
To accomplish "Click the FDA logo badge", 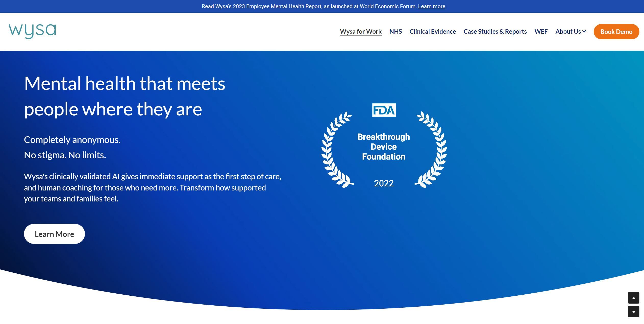I will pos(384,110).
